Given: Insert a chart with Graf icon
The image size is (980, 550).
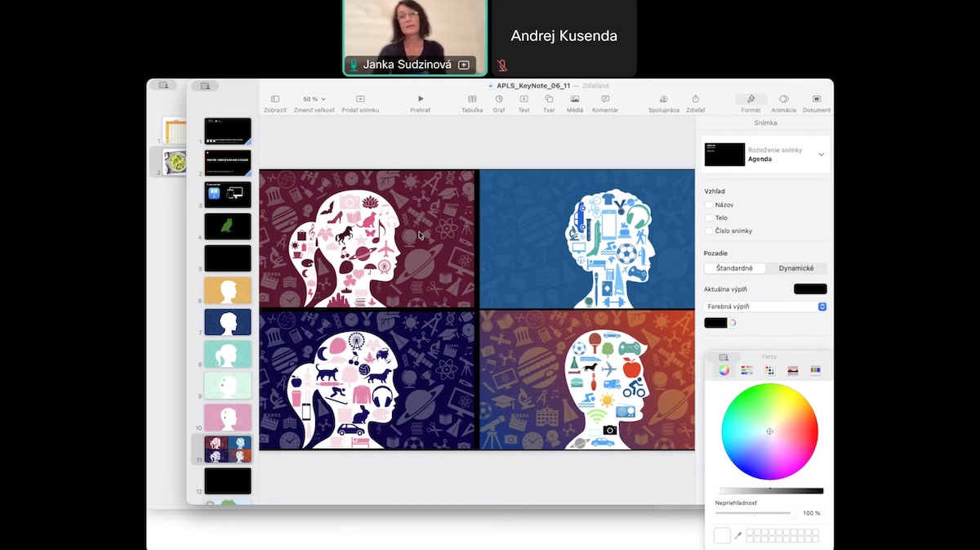Looking at the screenshot, I should click(499, 99).
